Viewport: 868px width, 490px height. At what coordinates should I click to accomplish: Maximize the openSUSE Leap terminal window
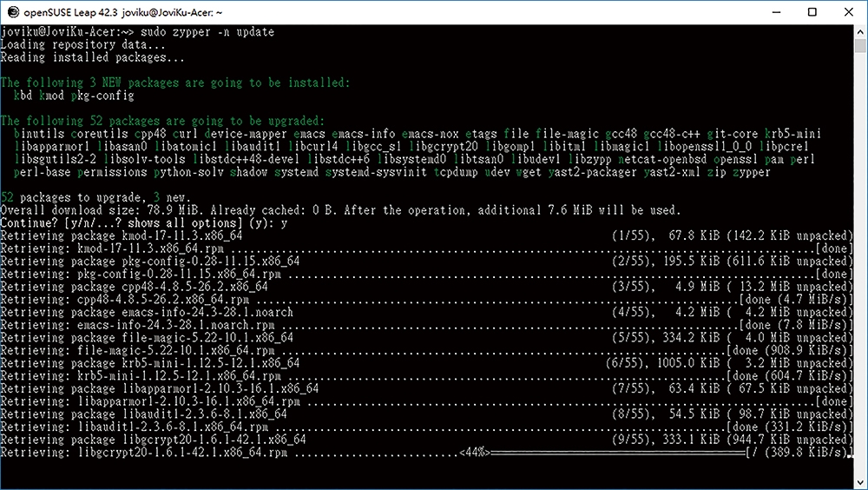tap(812, 12)
